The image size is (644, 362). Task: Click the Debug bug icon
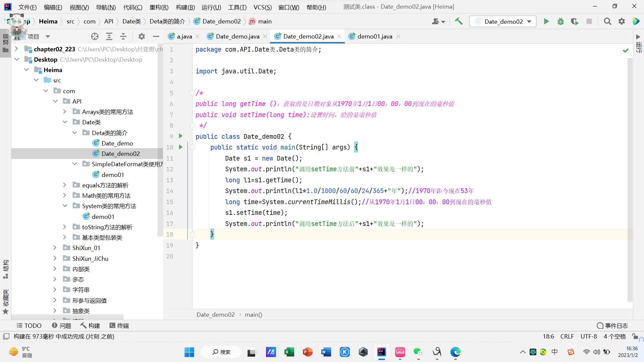560,21
